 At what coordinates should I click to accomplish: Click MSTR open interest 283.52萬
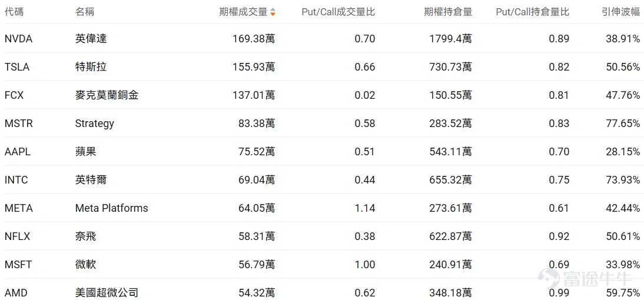451,124
